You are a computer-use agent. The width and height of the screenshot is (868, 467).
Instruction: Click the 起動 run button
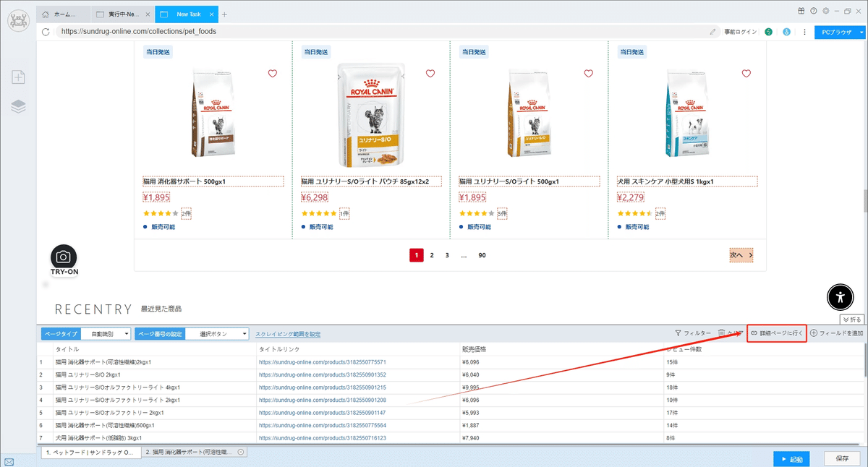791,459
